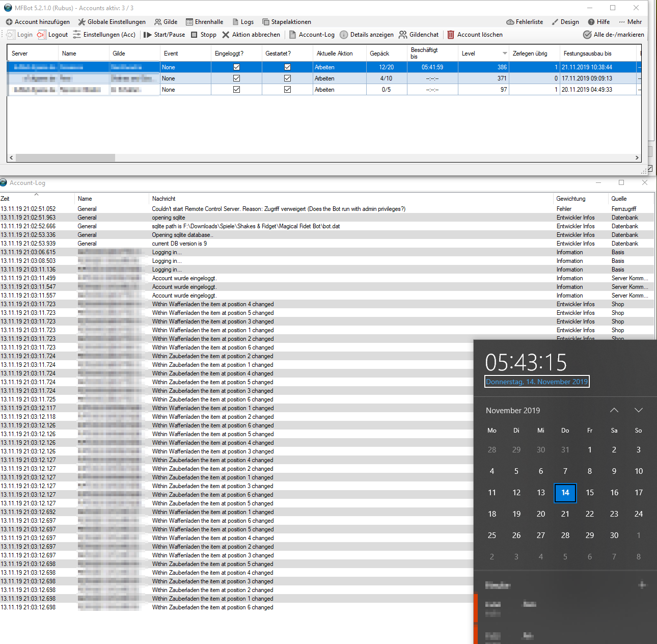657x644 pixels.
Task: Click Account löschen trash icon
Action: (451, 35)
